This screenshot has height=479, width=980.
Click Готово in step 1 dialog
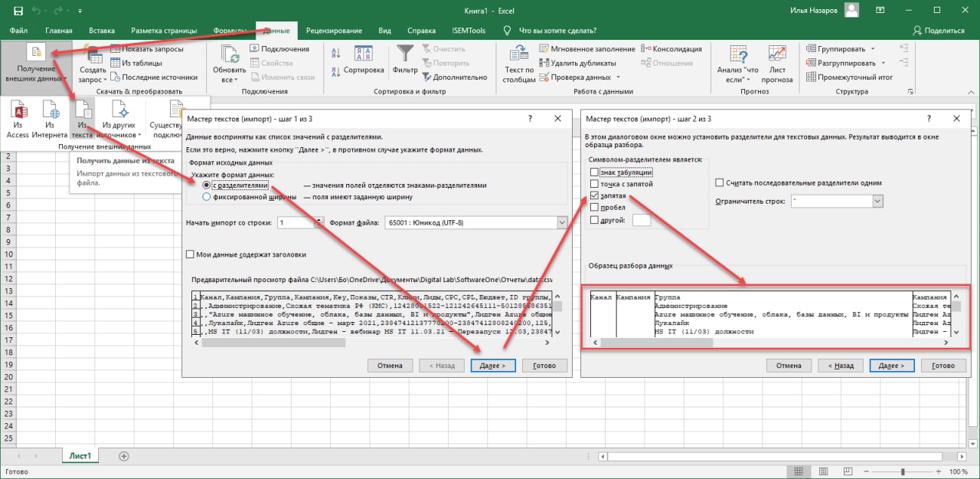point(544,366)
